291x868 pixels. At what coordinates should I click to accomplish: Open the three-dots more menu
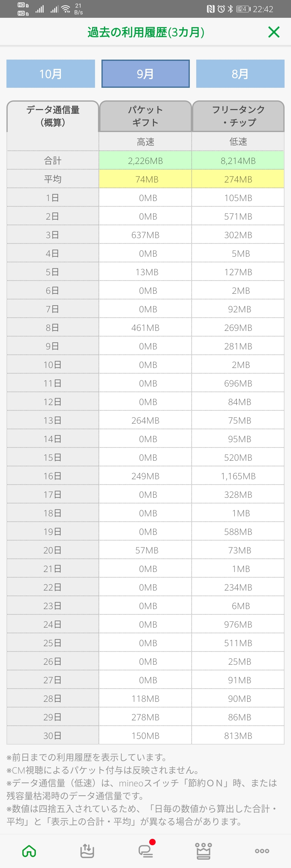tap(262, 851)
